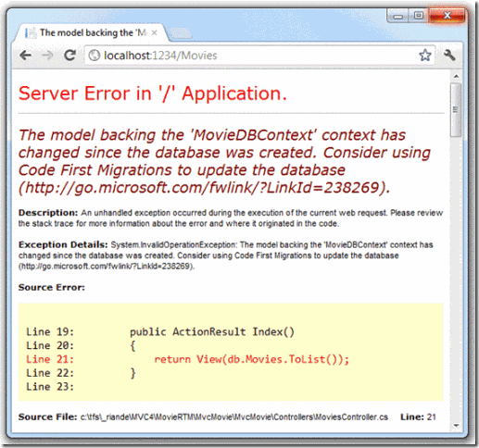Click the vertical scrollbar thumb
Screen dimensions: 479x448
[x=456, y=109]
